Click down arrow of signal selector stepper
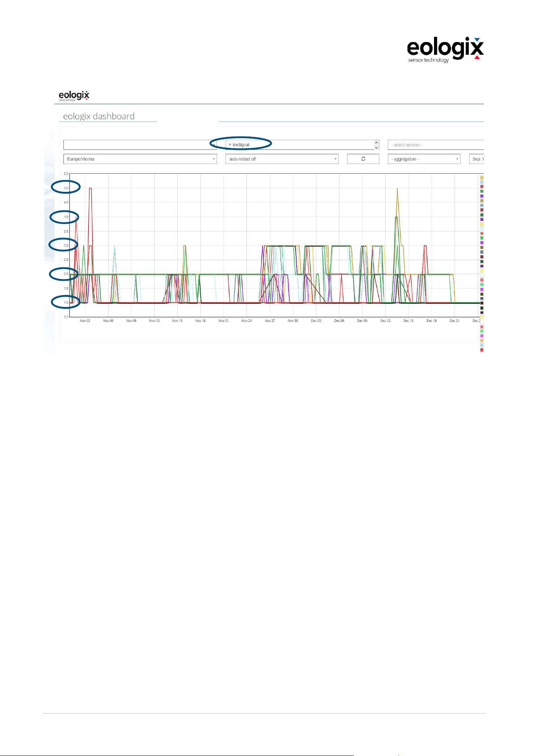Image resolution: width=535 pixels, height=756 pixels. 376,147
